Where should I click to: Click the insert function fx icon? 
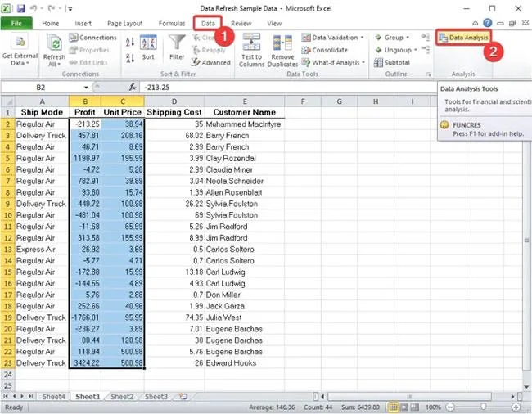click(x=133, y=88)
